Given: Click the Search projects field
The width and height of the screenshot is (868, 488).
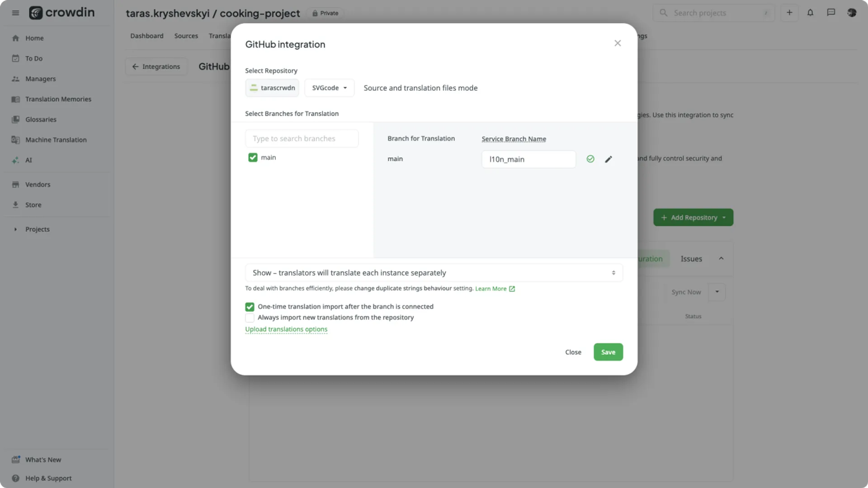Looking at the screenshot, I should [x=714, y=13].
